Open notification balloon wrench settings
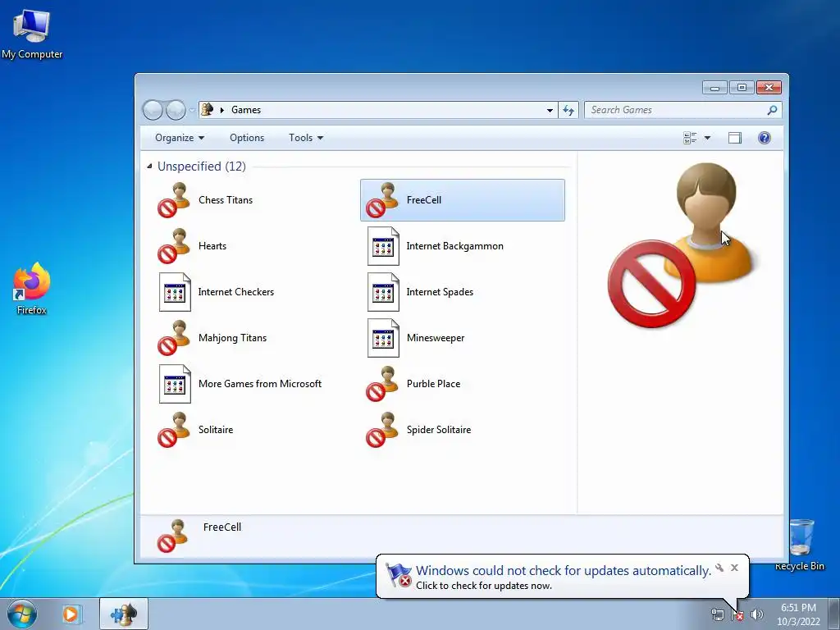The height and width of the screenshot is (630, 840). pyautogui.click(x=719, y=568)
